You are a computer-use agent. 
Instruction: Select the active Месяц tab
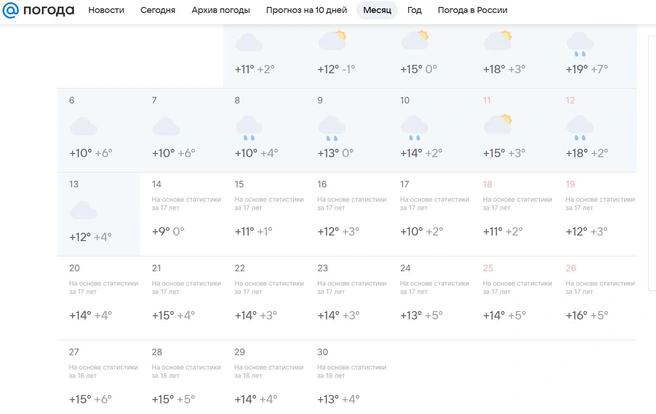tap(377, 10)
